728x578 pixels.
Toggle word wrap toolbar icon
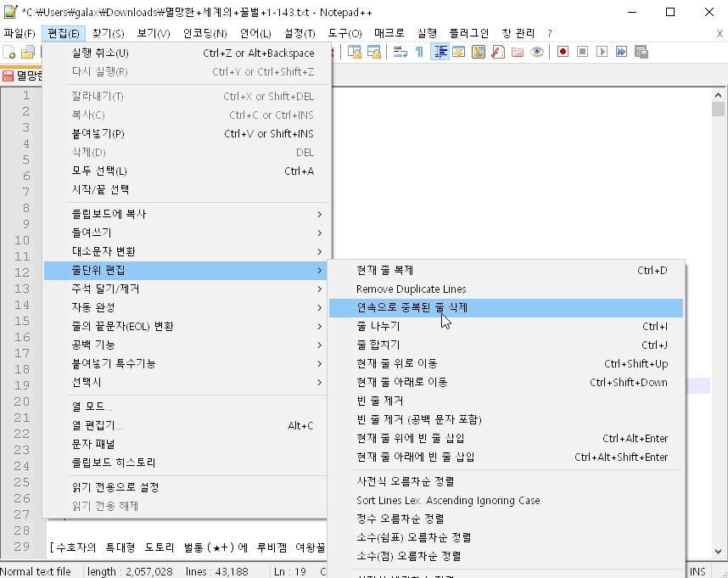pos(400,52)
